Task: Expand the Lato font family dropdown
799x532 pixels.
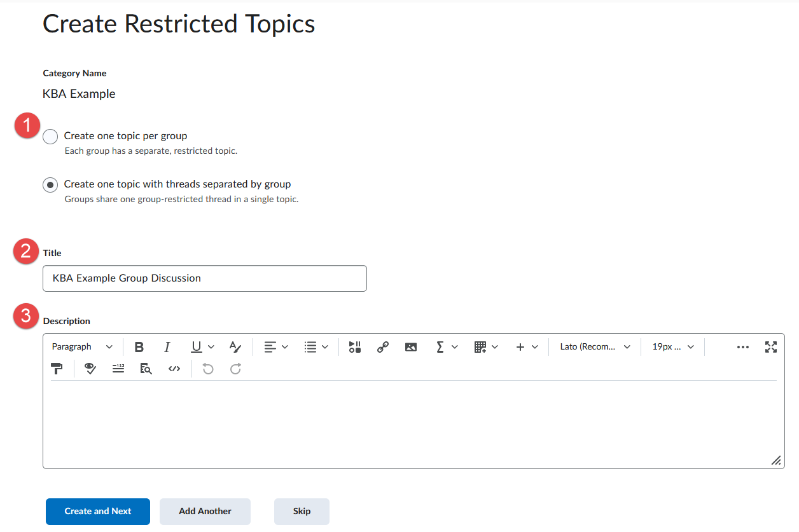Action: [x=595, y=347]
